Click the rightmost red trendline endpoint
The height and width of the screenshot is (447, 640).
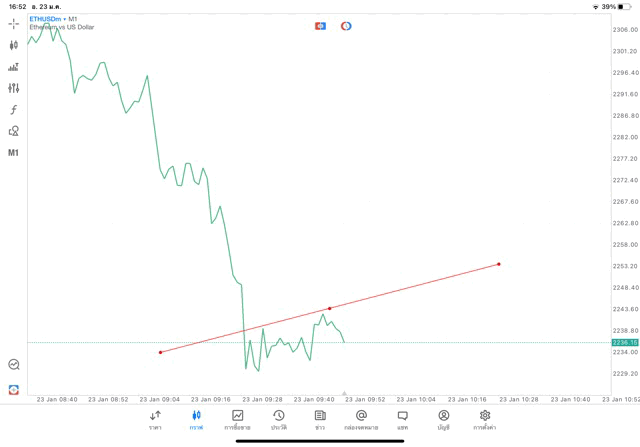[x=498, y=264]
